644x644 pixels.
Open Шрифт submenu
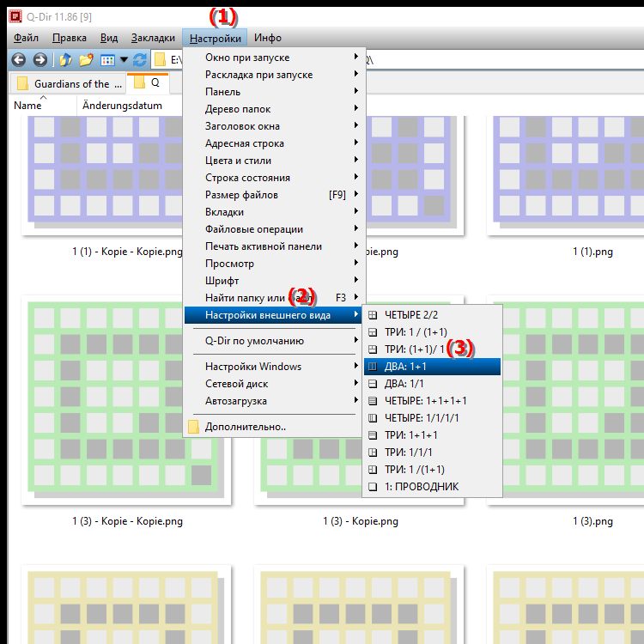[x=274, y=281]
